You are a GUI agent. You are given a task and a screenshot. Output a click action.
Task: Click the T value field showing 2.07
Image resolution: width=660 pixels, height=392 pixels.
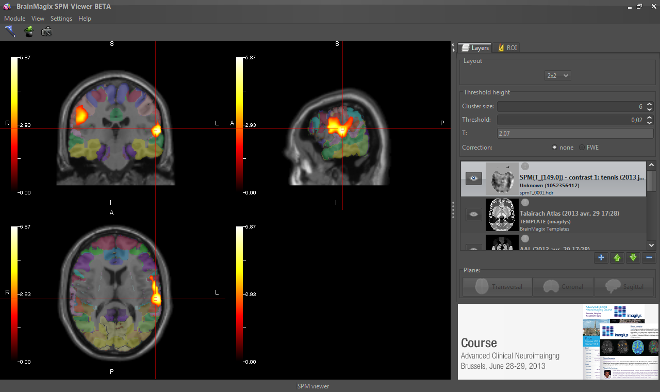click(x=575, y=133)
